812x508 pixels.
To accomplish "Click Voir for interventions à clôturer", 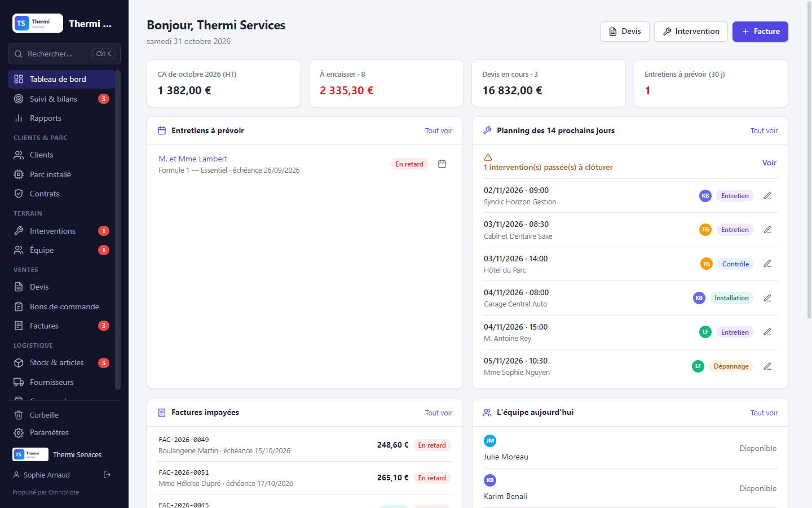I will click(x=769, y=163).
